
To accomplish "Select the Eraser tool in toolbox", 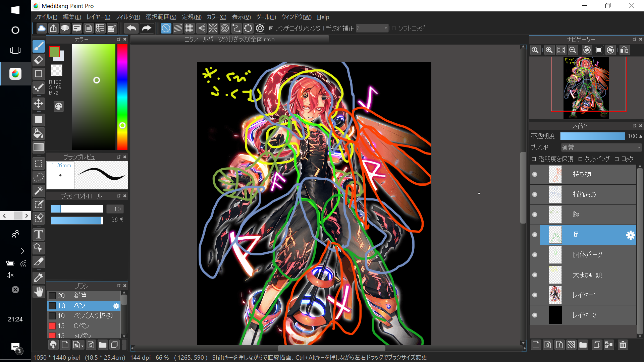I will click(39, 60).
